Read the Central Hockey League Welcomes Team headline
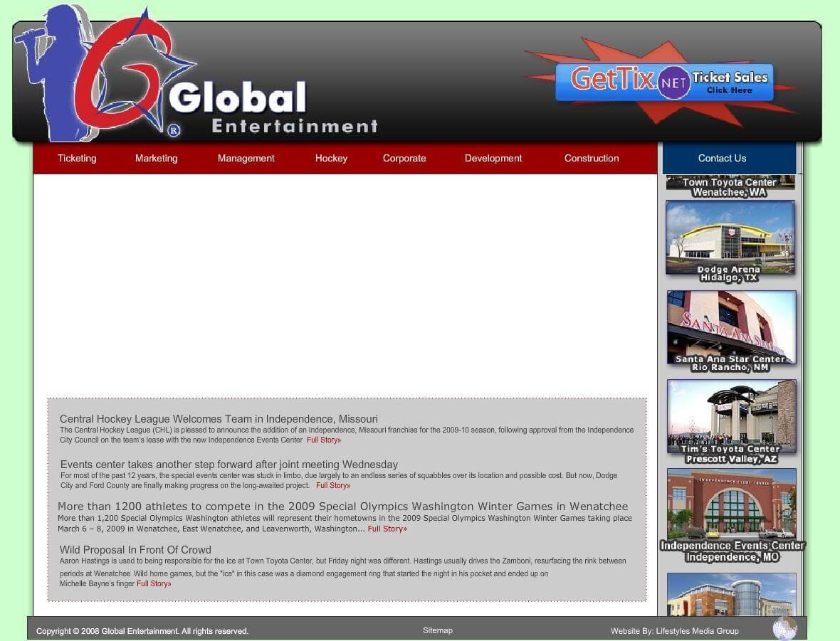The height and width of the screenshot is (641, 840). (x=219, y=419)
